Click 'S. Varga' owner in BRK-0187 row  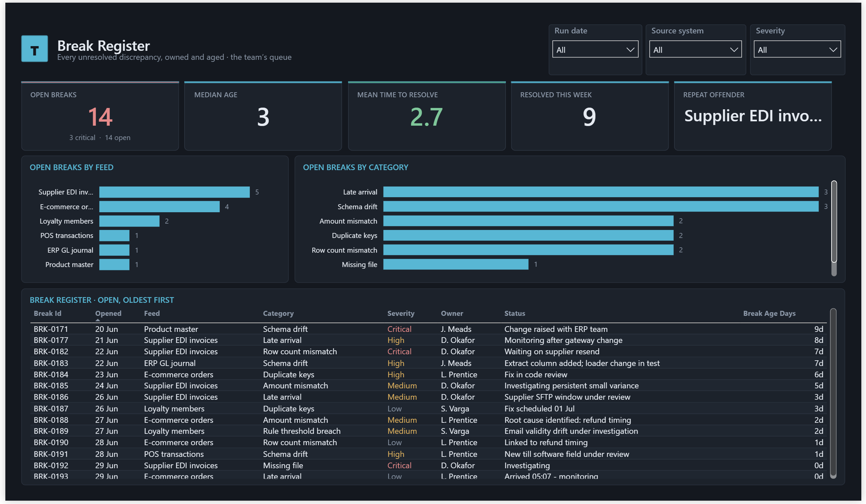(455, 408)
